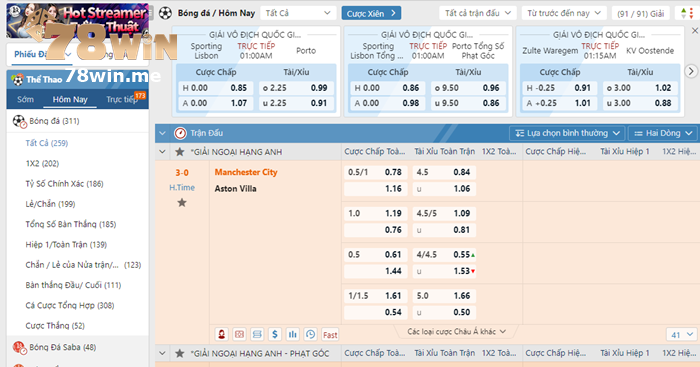Switch to the Trực tiếp live tab
The height and width of the screenshot is (367, 700).
(122, 99)
